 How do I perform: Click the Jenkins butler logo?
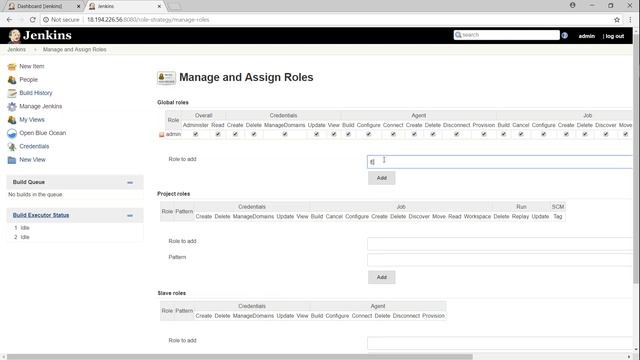point(15,36)
